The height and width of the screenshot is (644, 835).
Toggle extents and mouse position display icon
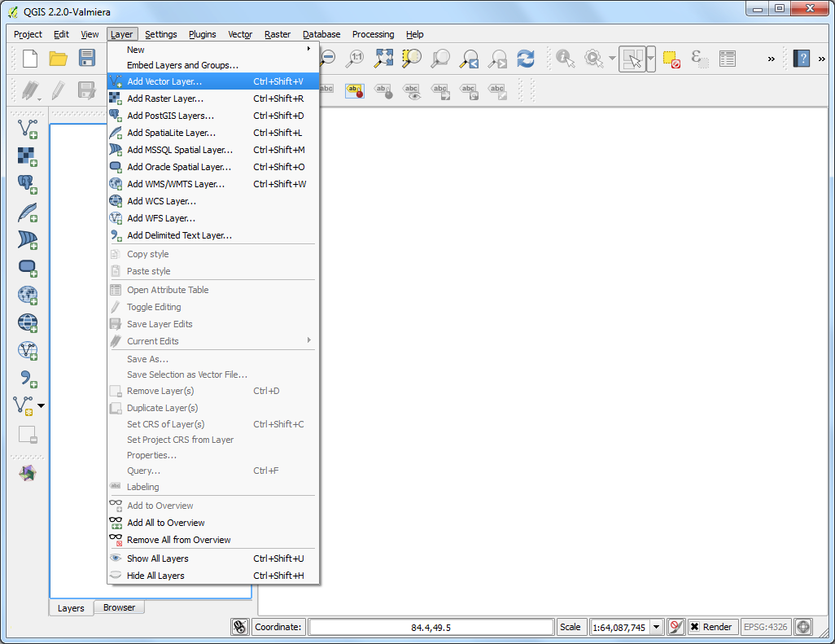[240, 627]
